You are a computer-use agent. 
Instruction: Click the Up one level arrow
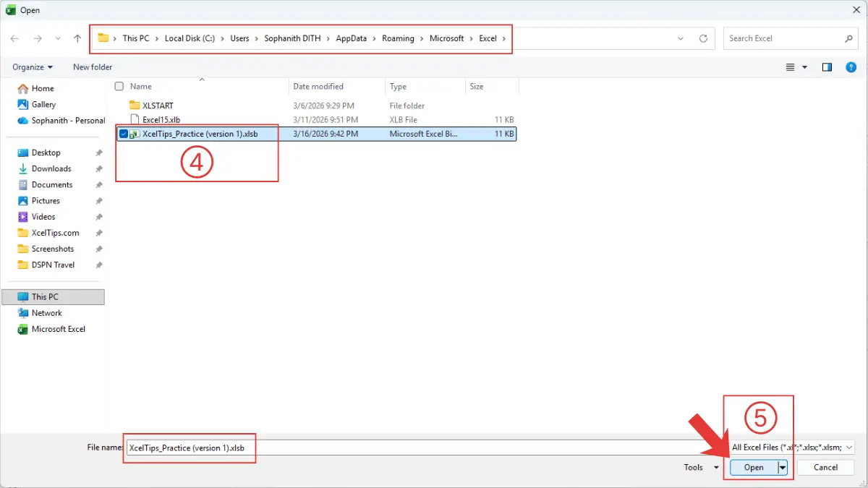tap(77, 38)
